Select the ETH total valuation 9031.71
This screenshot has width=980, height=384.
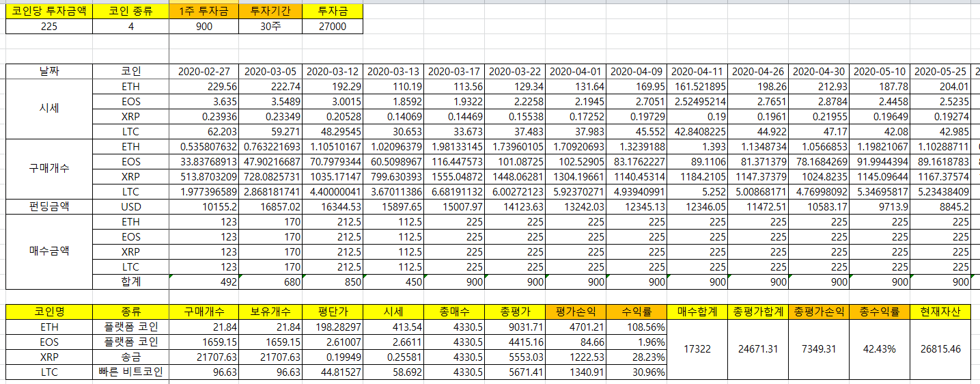tap(515, 327)
